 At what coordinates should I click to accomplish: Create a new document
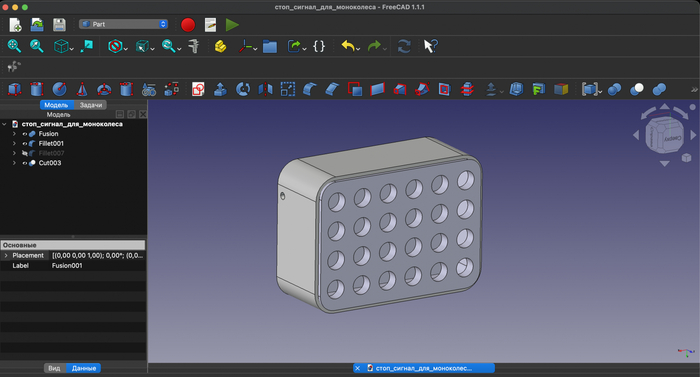pyautogui.click(x=15, y=25)
